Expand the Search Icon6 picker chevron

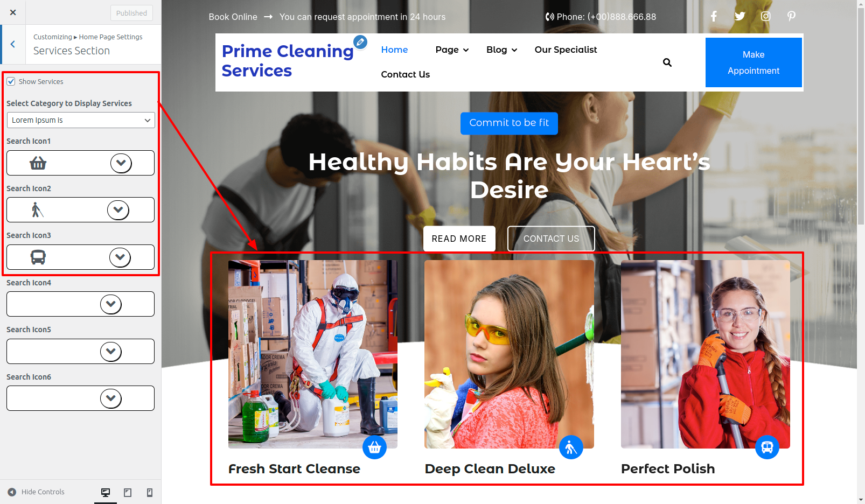click(x=111, y=398)
